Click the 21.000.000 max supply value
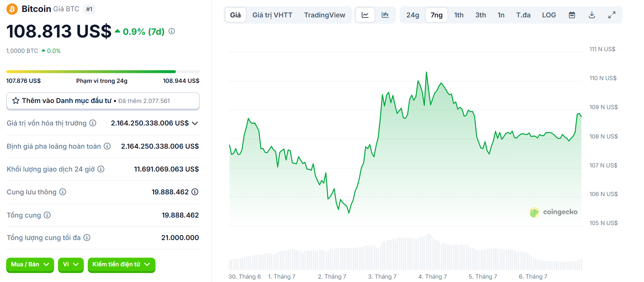Viewport: 644px width, 282px height. coord(180,238)
